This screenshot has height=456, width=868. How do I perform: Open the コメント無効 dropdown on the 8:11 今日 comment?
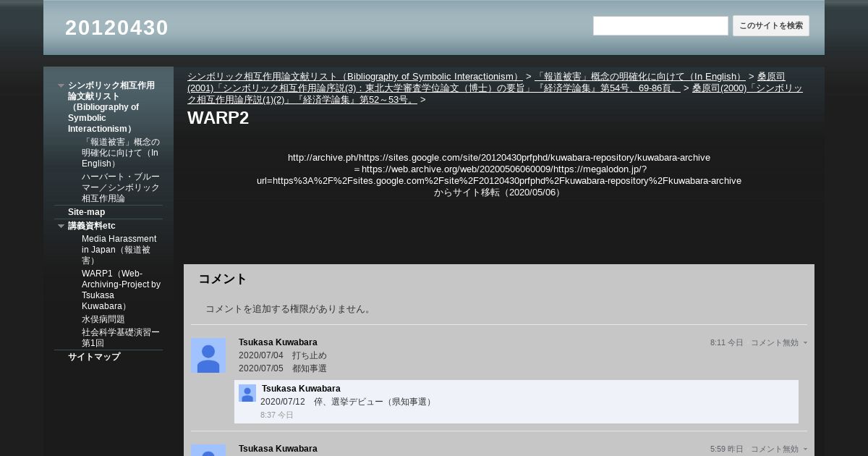[779, 342]
